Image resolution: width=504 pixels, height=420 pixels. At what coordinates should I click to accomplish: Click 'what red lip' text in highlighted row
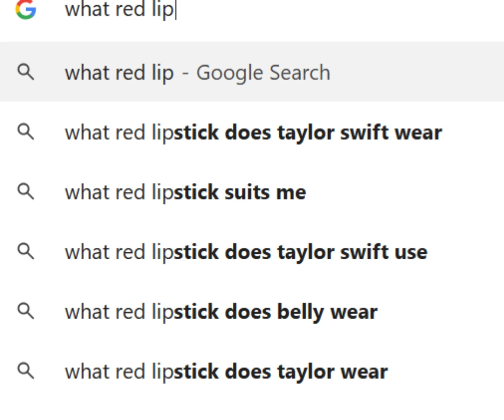(119, 73)
